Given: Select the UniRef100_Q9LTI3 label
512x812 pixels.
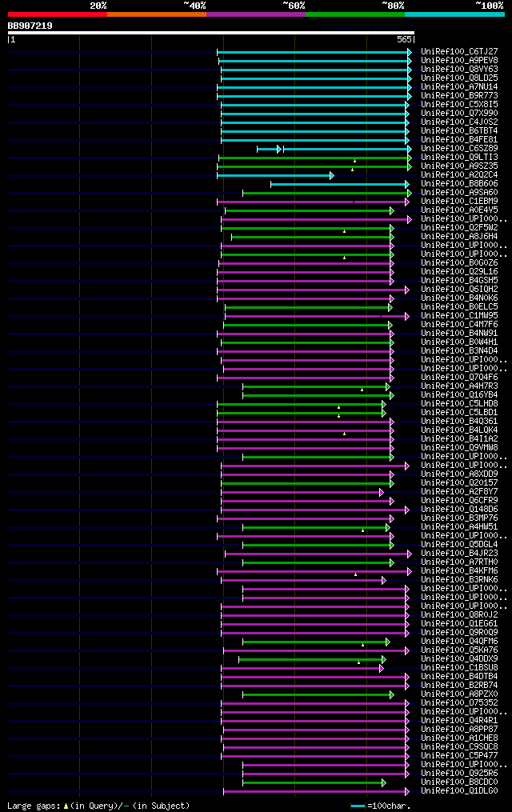Looking at the screenshot, I should pyautogui.click(x=459, y=158).
